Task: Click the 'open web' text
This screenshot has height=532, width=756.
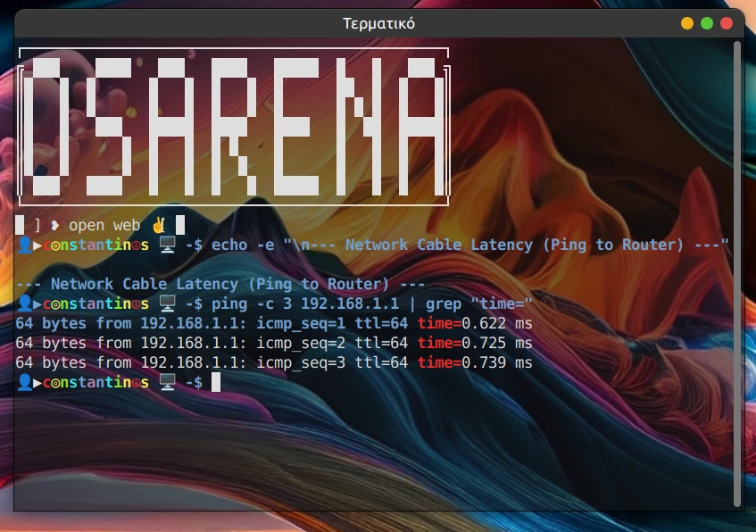Action: click(x=104, y=225)
